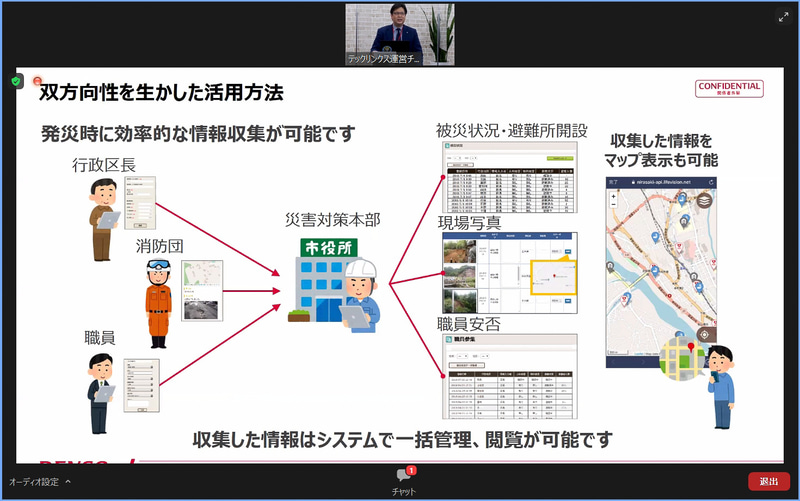Enter full screen with the expand arrows icon
Image resolution: width=800 pixels, height=501 pixels.
tap(783, 17)
